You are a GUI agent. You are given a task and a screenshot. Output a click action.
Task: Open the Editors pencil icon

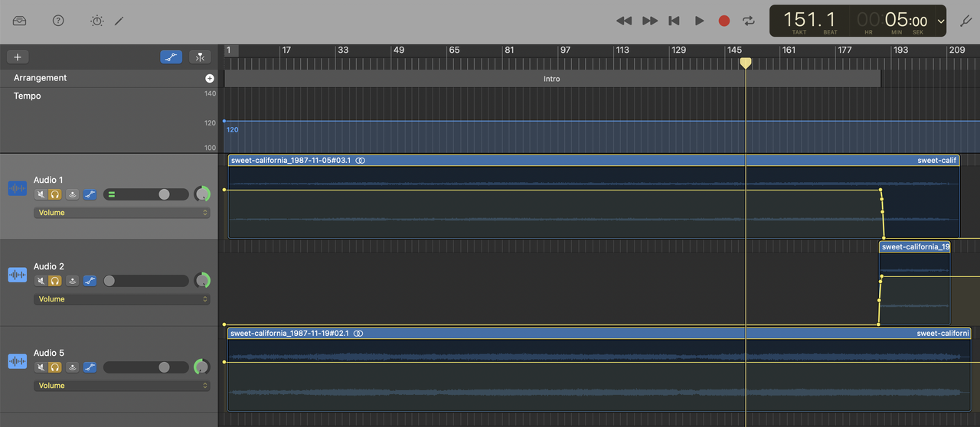pos(119,21)
